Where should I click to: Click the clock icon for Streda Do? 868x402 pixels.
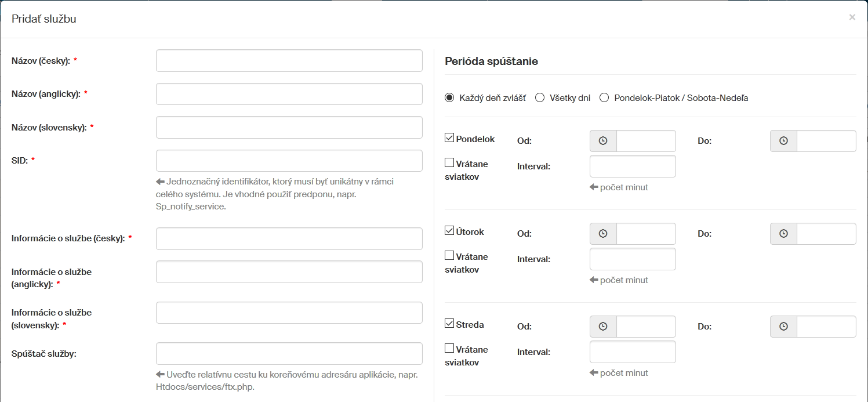[783, 327]
